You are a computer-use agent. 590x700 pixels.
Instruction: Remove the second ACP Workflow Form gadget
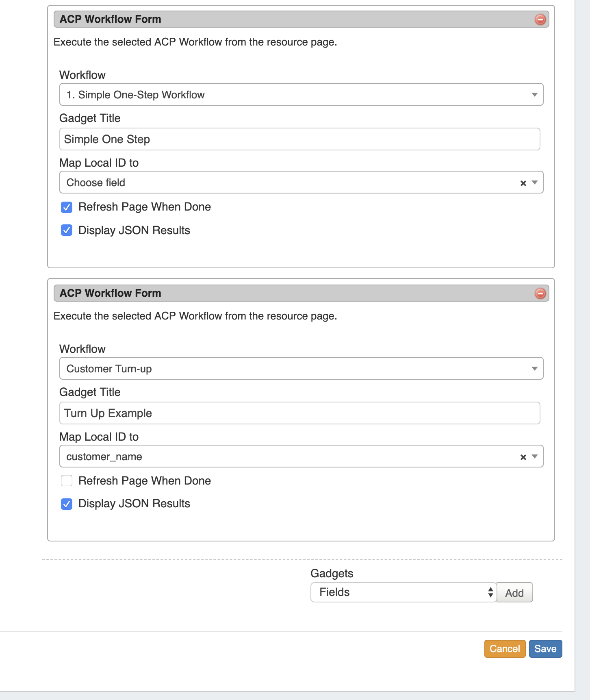coord(540,293)
